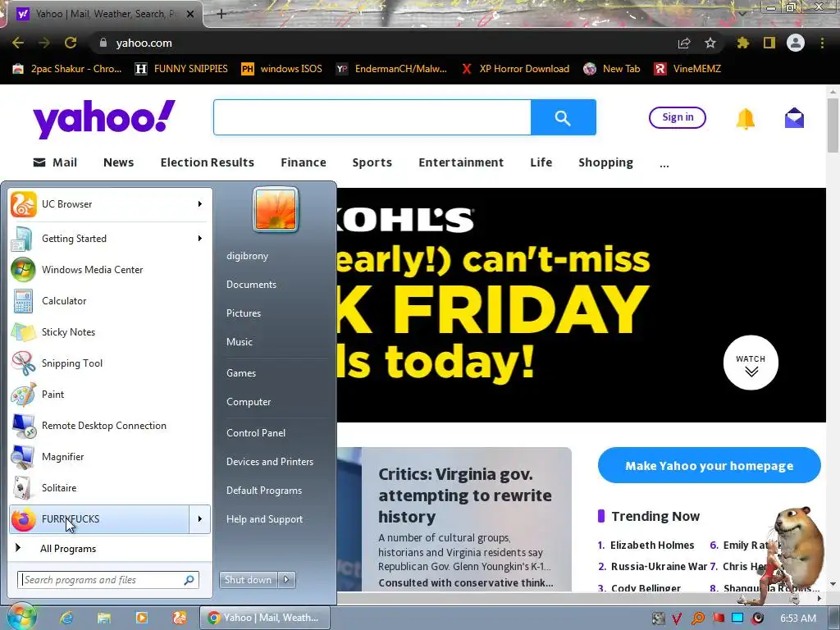Screen dimensions: 840x630
Task: Open Music folder in Start menu
Action: 240,342
